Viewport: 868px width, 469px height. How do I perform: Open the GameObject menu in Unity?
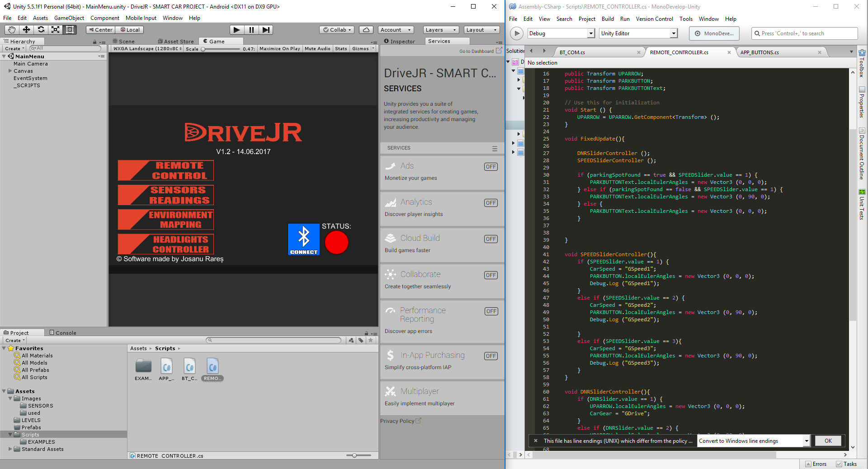(69, 18)
